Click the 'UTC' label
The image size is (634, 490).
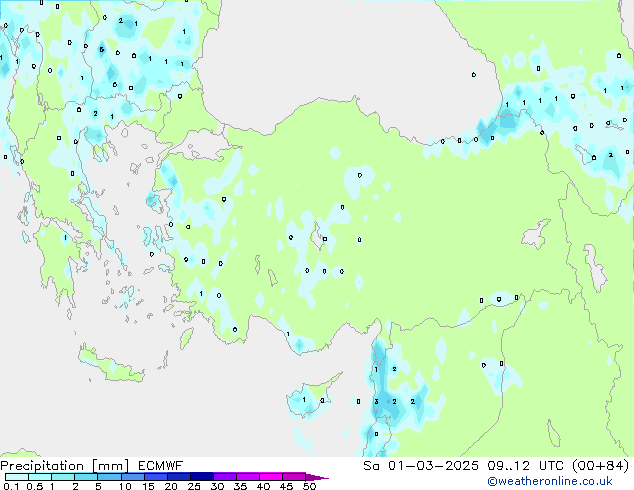(552, 466)
